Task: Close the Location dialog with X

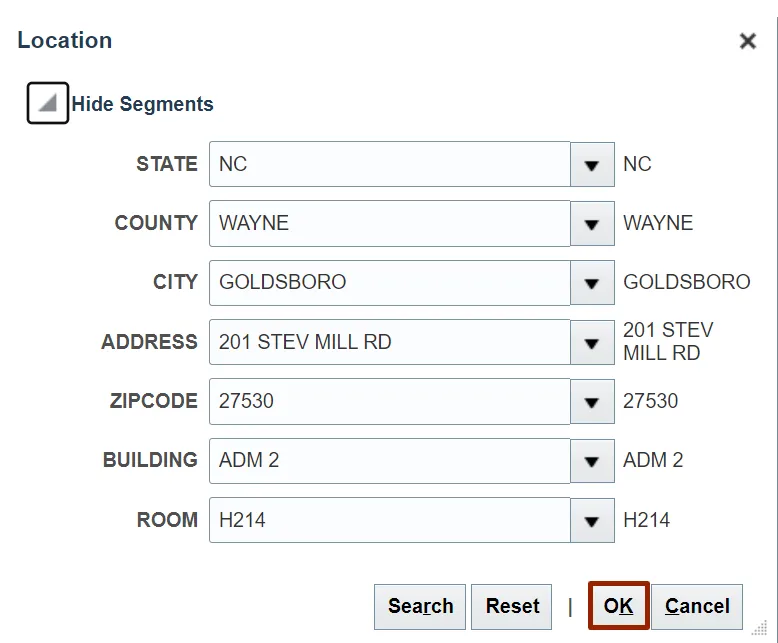Action: coord(747,42)
